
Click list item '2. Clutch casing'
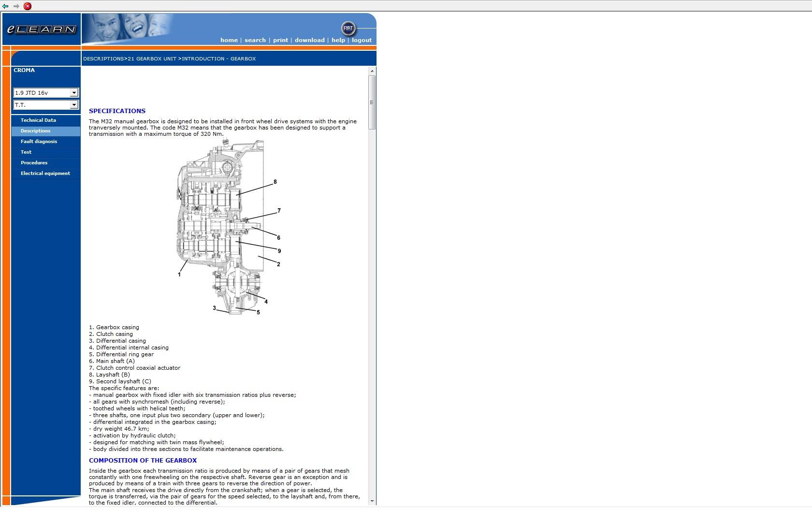point(111,334)
